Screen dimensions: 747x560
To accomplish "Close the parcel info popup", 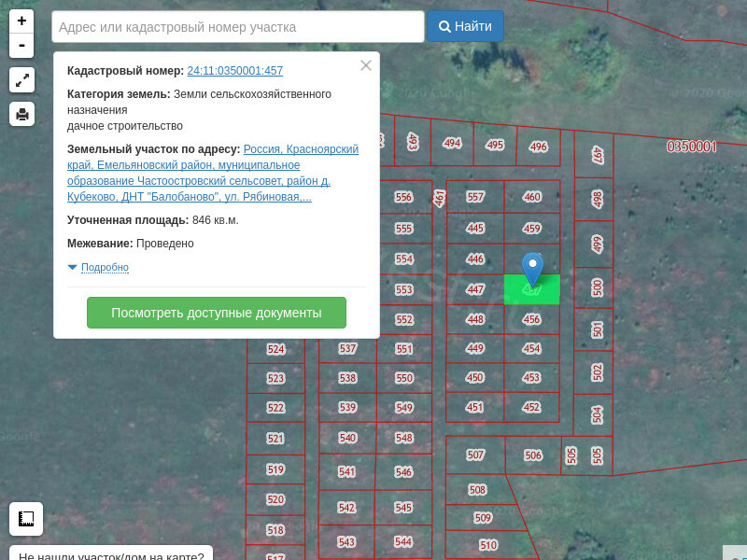I will point(366,65).
